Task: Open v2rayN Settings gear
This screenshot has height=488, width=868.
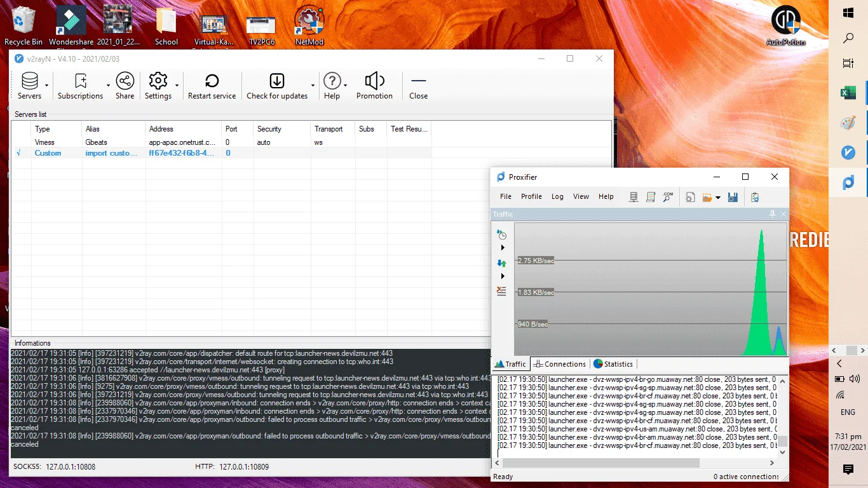Action: pyautogui.click(x=158, y=86)
